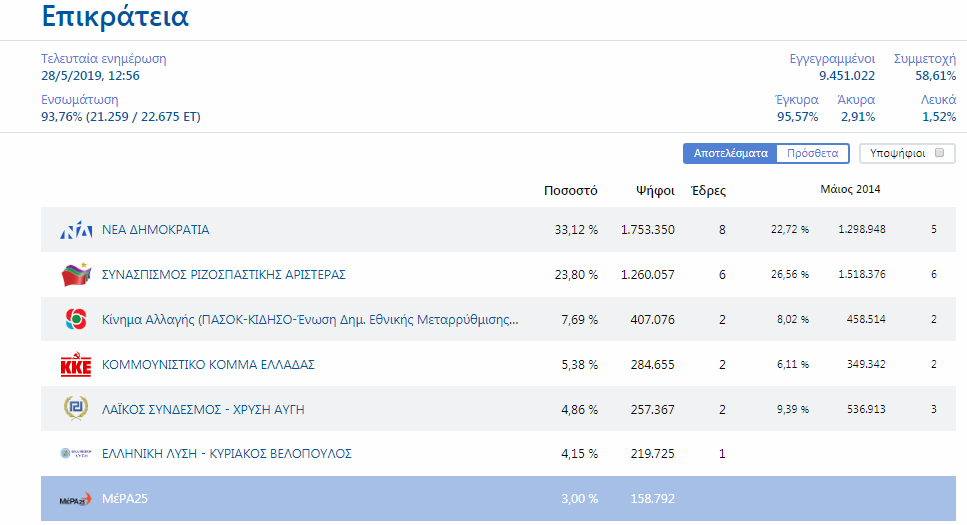967x525 pixels.
Task: Click the 22,72 % 2014 percentage
Action: click(x=789, y=229)
